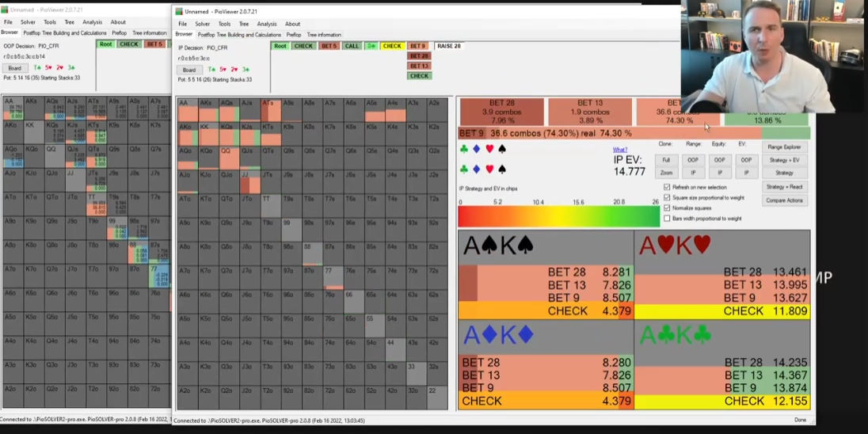The height and width of the screenshot is (434, 868).
Task: Select Browser tab in the front window
Action: coord(184,34)
